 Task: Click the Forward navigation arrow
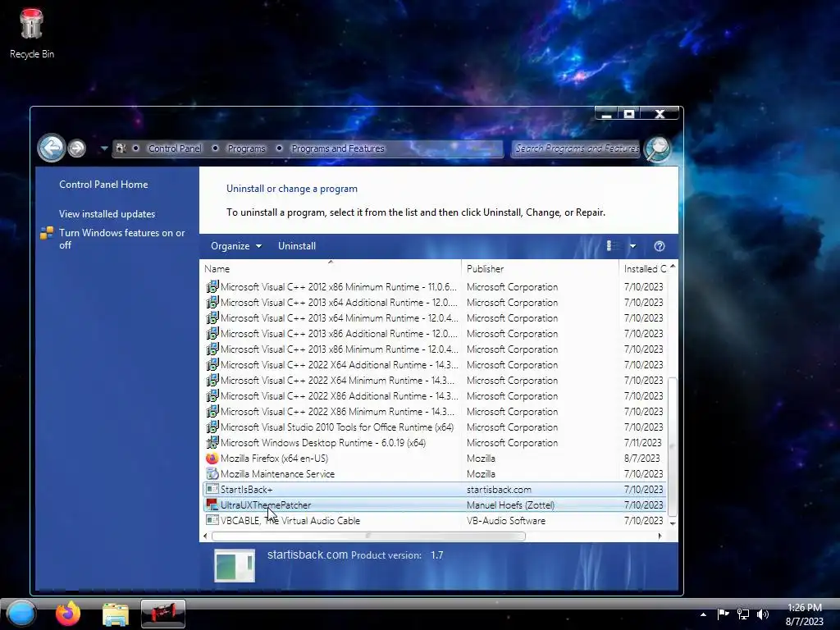[x=77, y=148]
